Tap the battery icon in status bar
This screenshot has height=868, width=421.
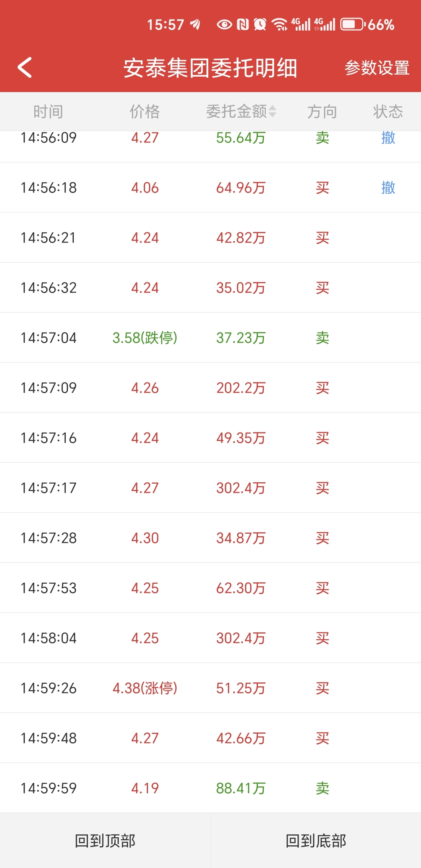[352, 24]
